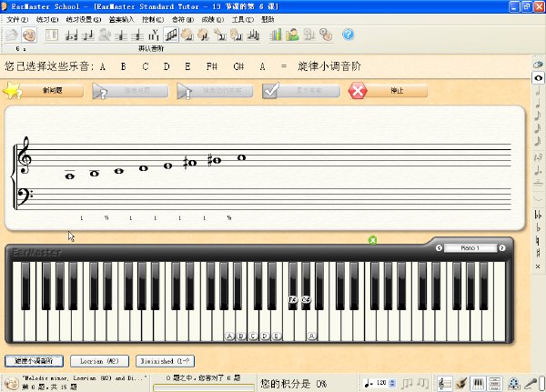546x392 pixels.
Task: Toggle the guitar view icon in status bar
Action: 461,384
